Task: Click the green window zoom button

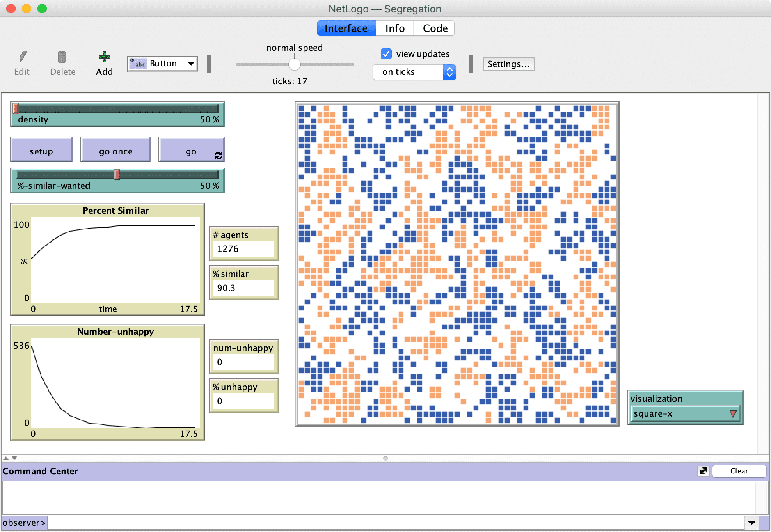Action: click(42, 9)
